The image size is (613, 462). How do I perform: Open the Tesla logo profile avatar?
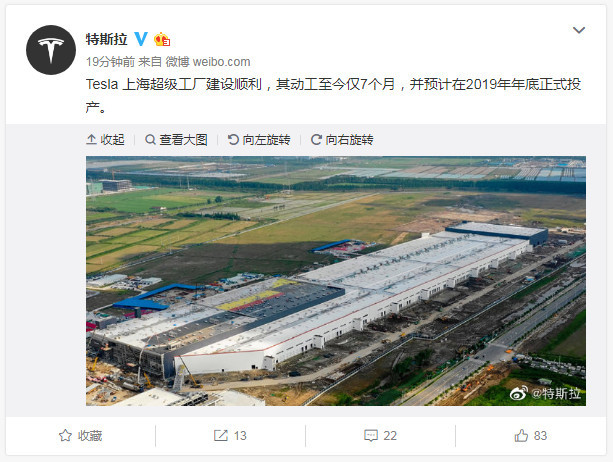51,50
